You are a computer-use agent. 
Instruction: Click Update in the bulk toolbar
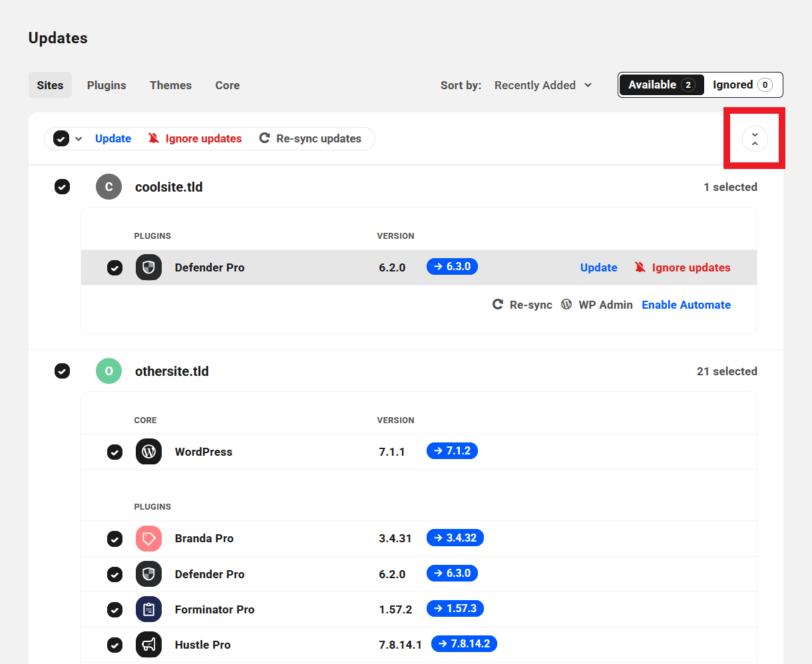coord(113,138)
